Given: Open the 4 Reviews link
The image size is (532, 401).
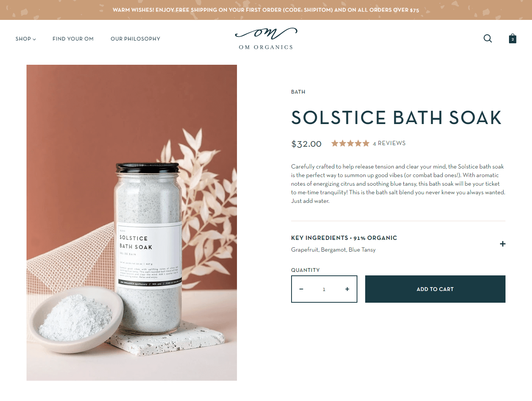Looking at the screenshot, I should pos(389,143).
